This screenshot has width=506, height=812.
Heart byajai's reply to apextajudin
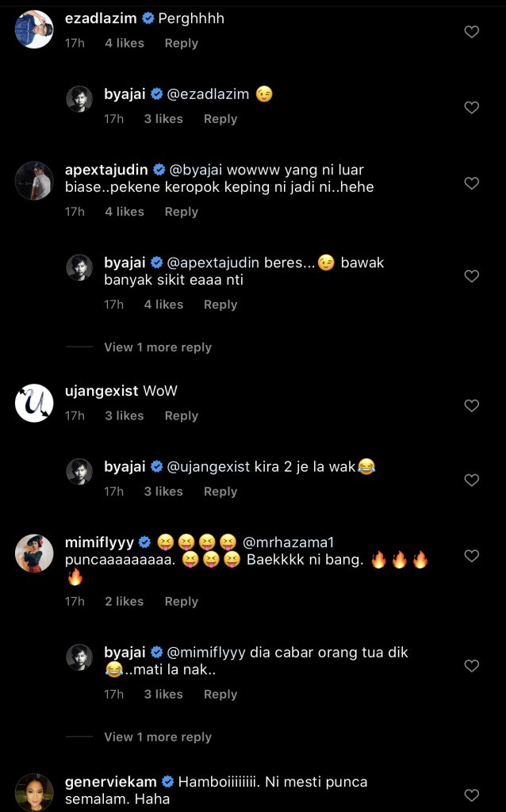tap(471, 277)
